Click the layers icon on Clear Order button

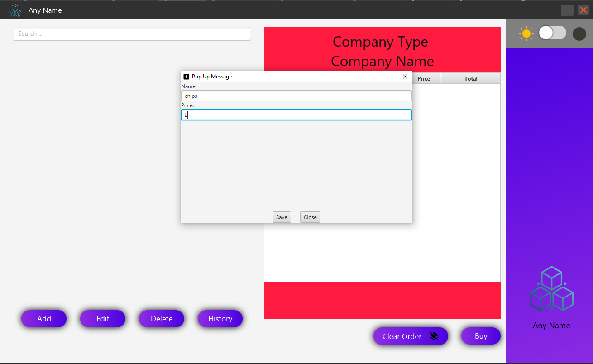pos(434,336)
